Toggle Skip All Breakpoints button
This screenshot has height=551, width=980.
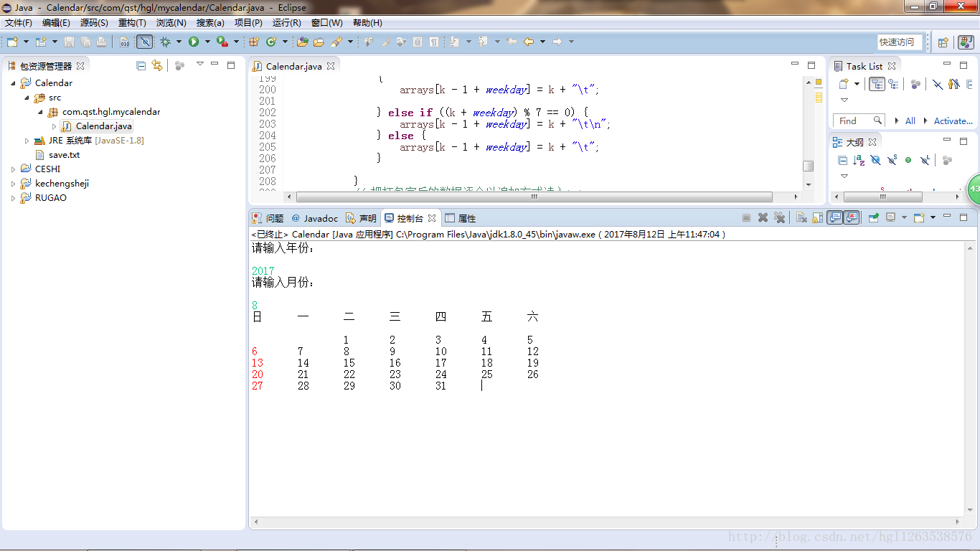coord(145,42)
